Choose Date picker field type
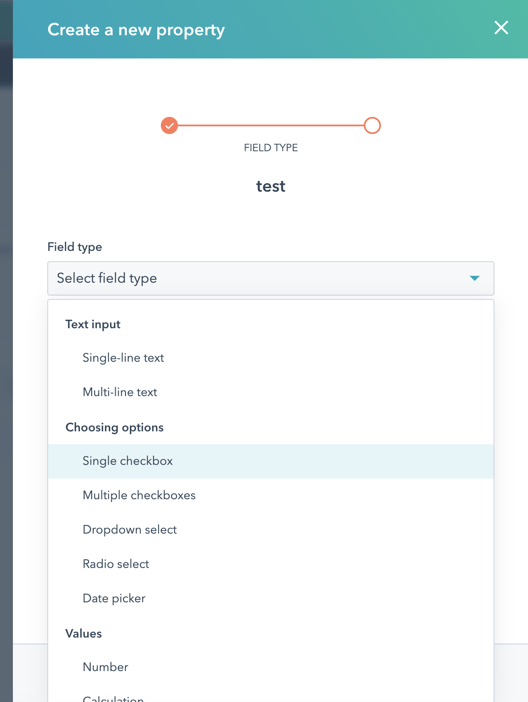This screenshot has height=702, width=528. click(x=270, y=599)
